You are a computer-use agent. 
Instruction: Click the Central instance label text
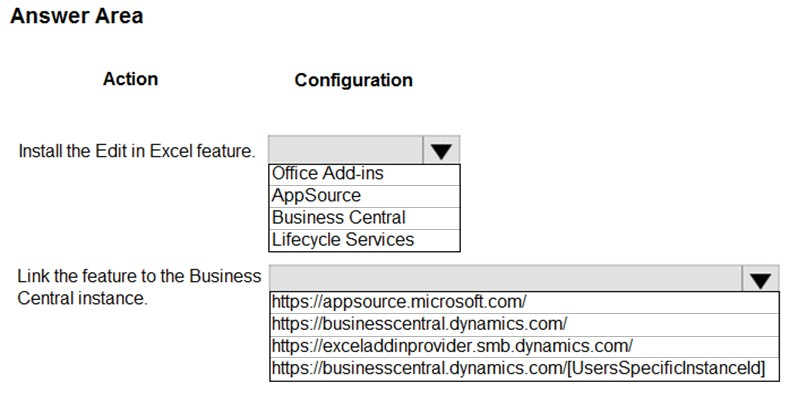(83, 298)
